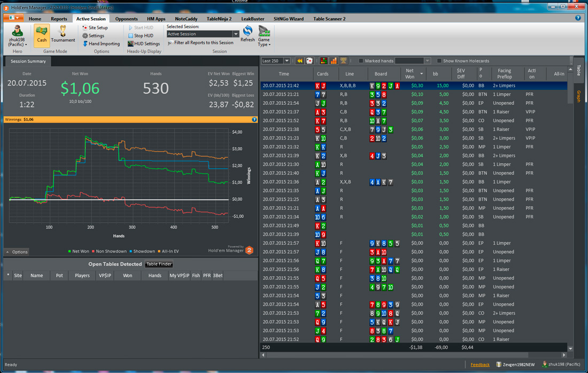This screenshot has height=373, width=588.
Task: Sort hands by the Board column header
Action: (x=381, y=74)
